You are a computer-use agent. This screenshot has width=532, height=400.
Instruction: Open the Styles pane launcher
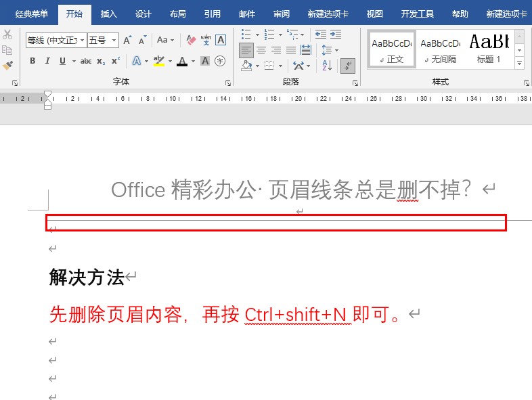coord(527,83)
